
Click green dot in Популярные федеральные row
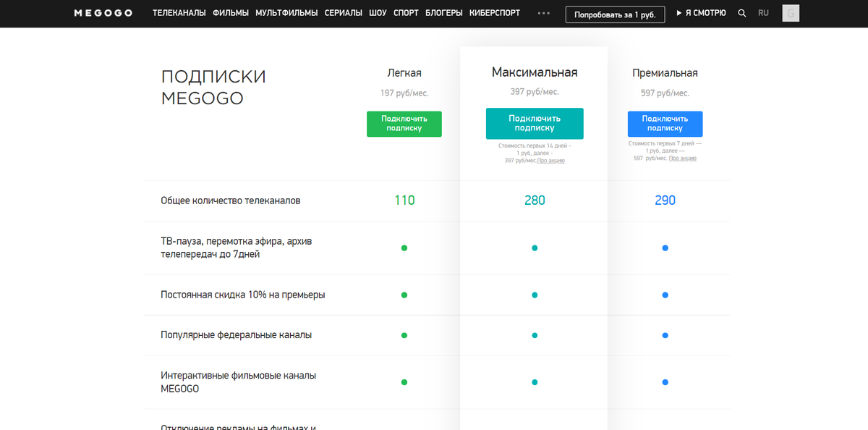(404, 335)
